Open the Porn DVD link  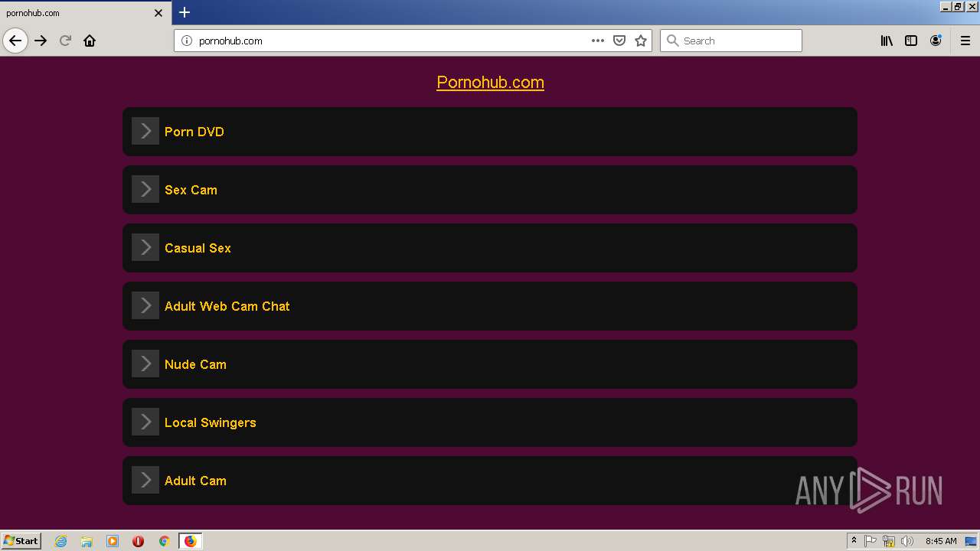coord(194,132)
